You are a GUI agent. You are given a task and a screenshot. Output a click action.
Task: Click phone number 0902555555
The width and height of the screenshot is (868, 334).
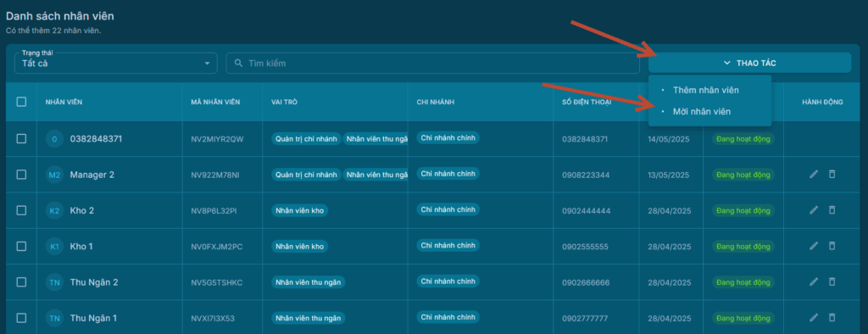586,247
